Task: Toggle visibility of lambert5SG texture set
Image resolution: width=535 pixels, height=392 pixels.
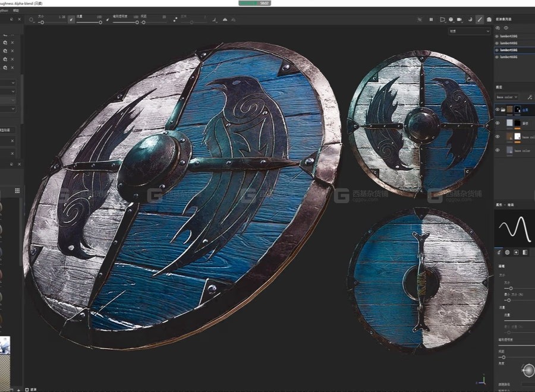Action: tap(497, 50)
